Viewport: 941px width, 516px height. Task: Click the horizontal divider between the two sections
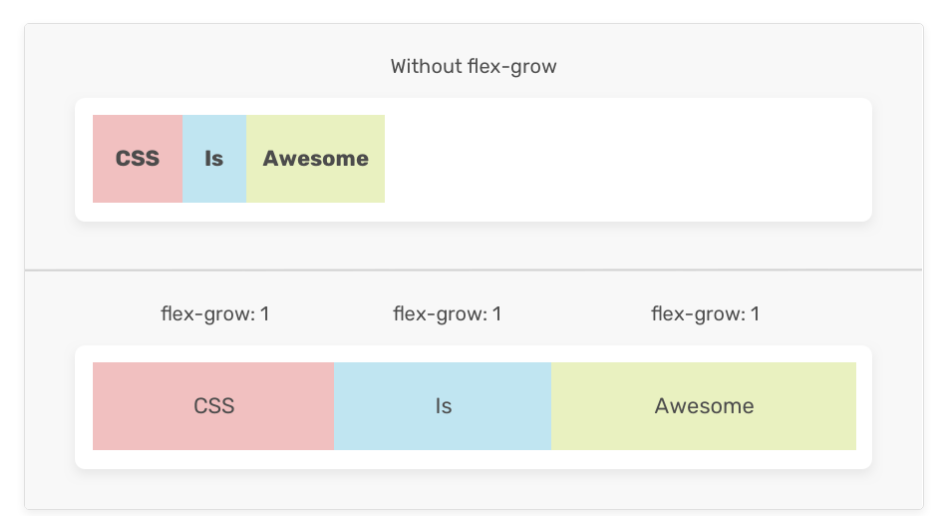tap(473, 270)
